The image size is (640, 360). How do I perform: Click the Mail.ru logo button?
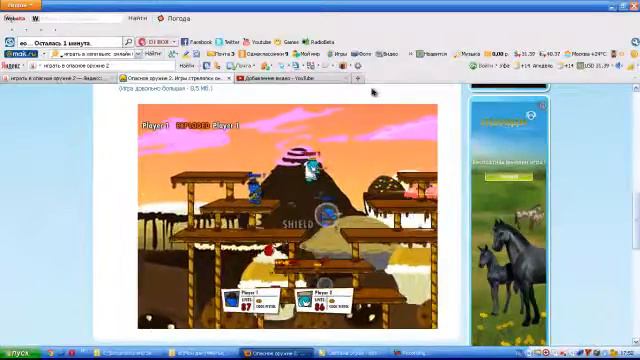pos(21,54)
